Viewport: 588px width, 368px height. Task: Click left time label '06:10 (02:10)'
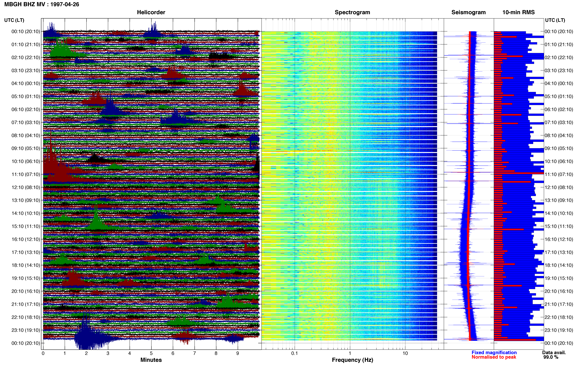(x=26, y=109)
